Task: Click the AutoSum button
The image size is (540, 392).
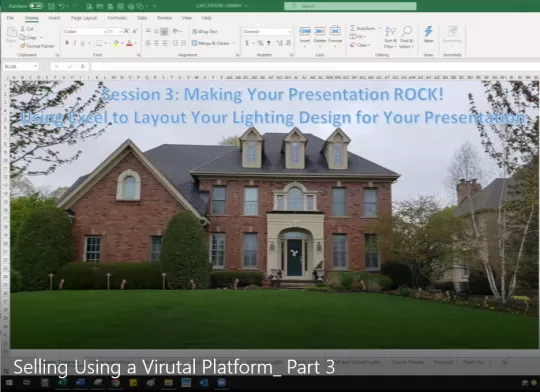Action: pos(363,28)
